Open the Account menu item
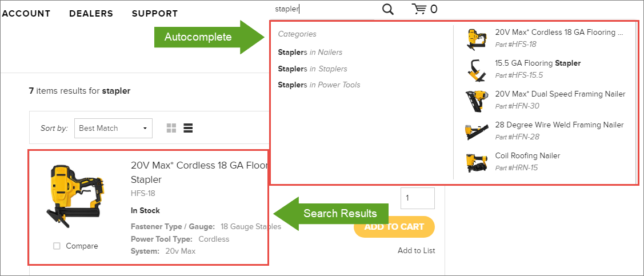The image size is (644, 276). pos(26,14)
